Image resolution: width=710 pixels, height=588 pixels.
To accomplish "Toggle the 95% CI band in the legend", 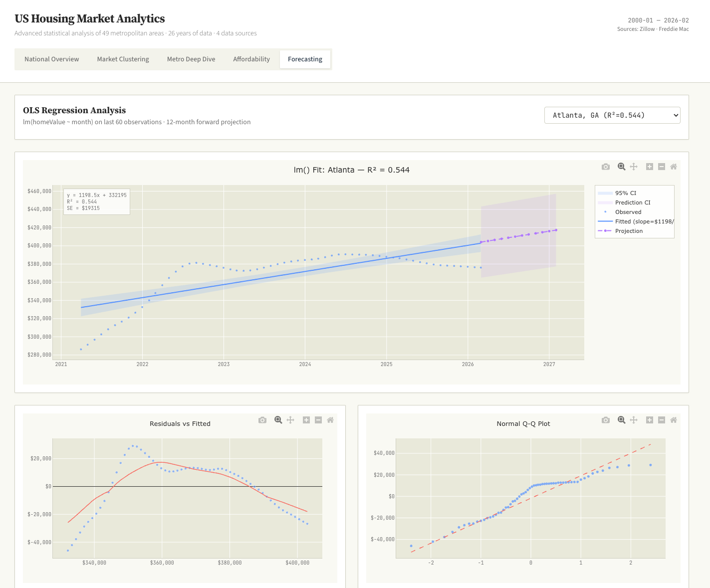I will (625, 193).
